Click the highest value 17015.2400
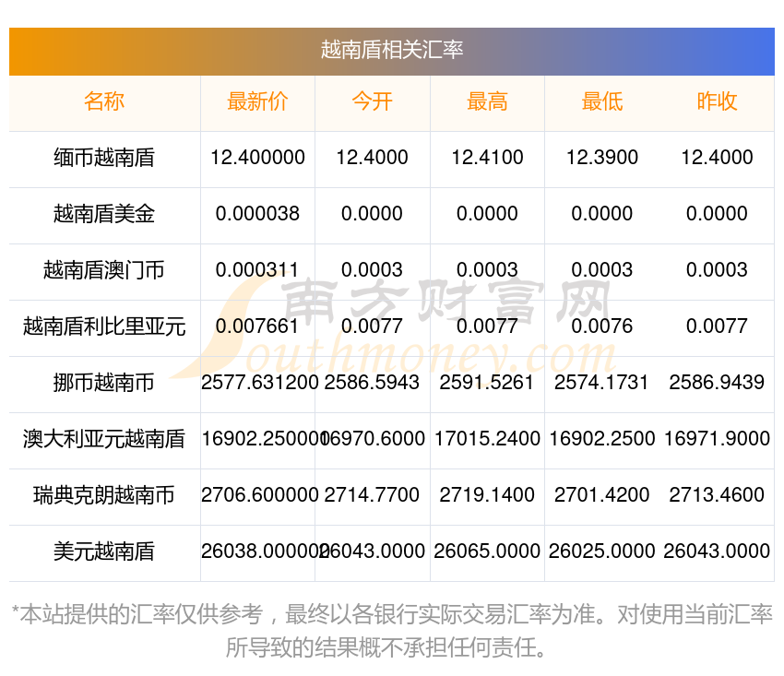 487,439
